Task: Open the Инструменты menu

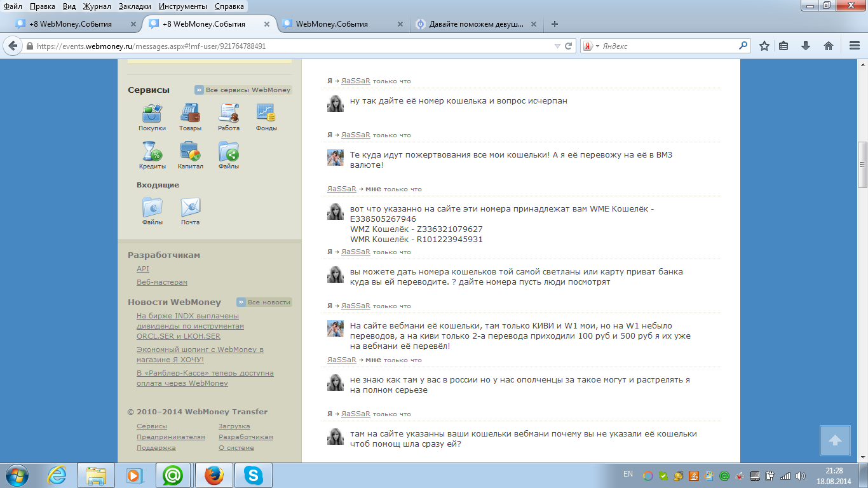Action: (183, 6)
